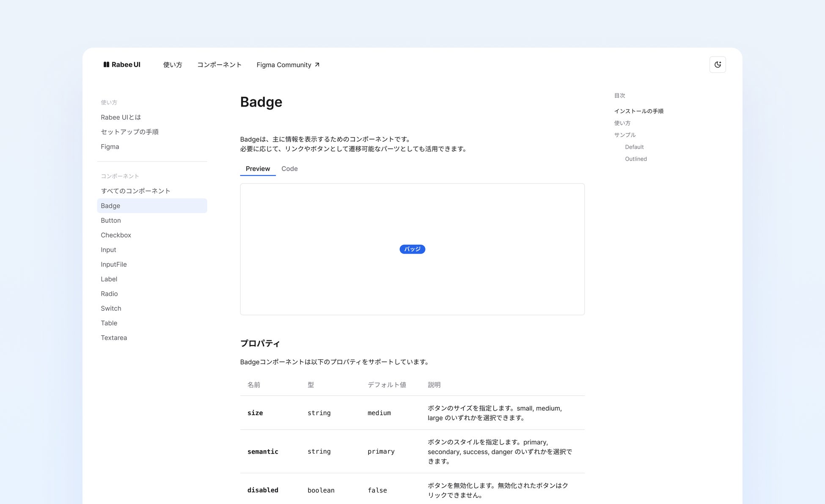Navigate to the Switch component page
The width and height of the screenshot is (825, 504).
111,308
